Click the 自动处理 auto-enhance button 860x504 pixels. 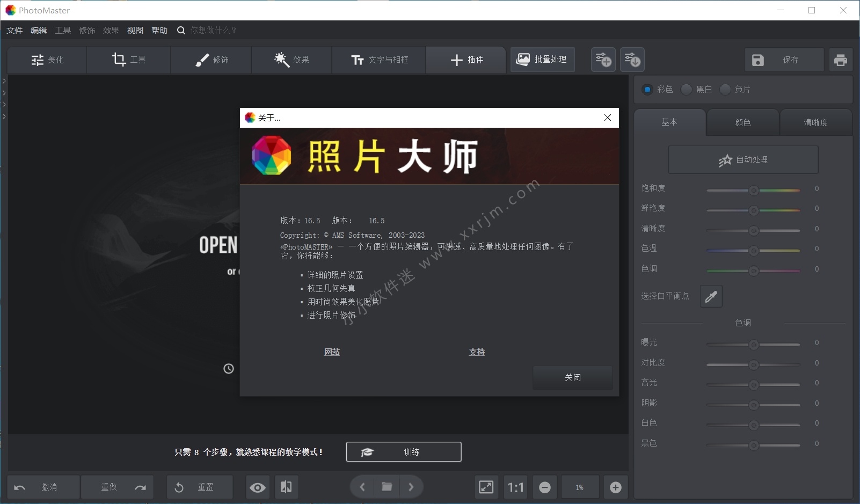pyautogui.click(x=743, y=159)
